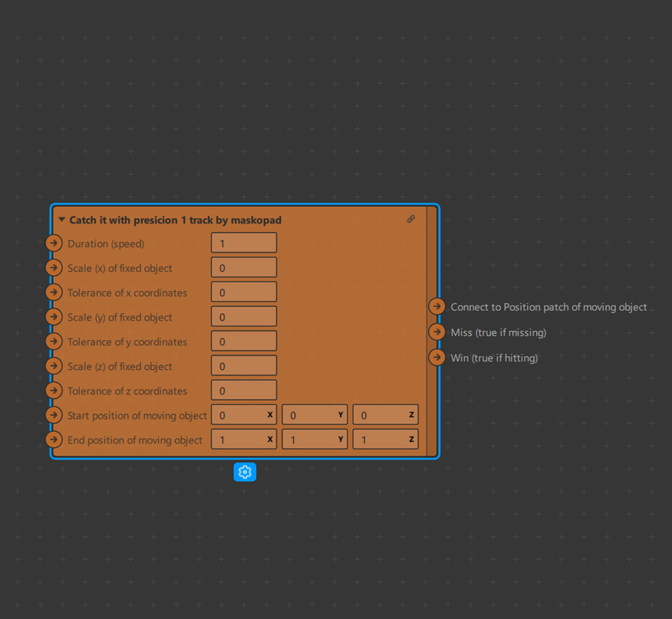Edit the Tolerance of x coordinates value
Viewport: 672px width, 619px height.
(244, 292)
